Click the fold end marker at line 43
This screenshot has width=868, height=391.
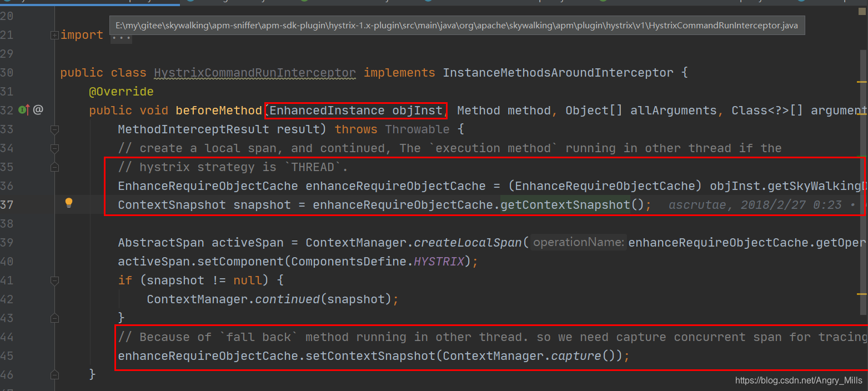click(x=54, y=318)
